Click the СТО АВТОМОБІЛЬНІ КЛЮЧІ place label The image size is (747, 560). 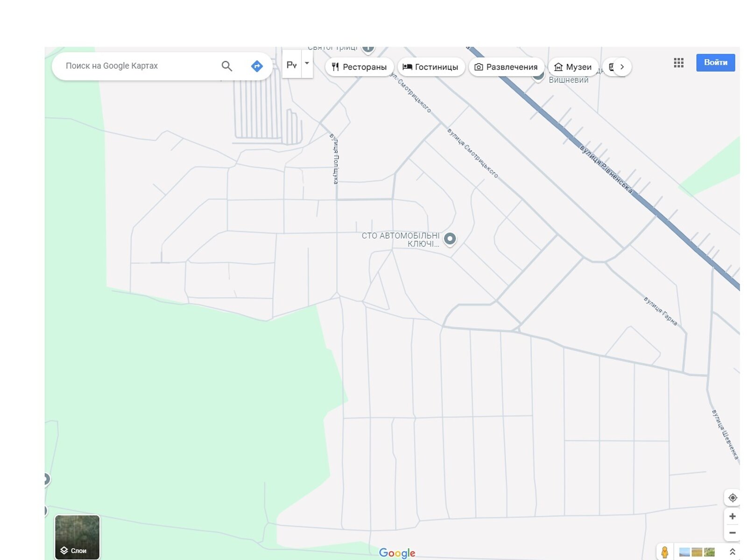[x=401, y=239]
